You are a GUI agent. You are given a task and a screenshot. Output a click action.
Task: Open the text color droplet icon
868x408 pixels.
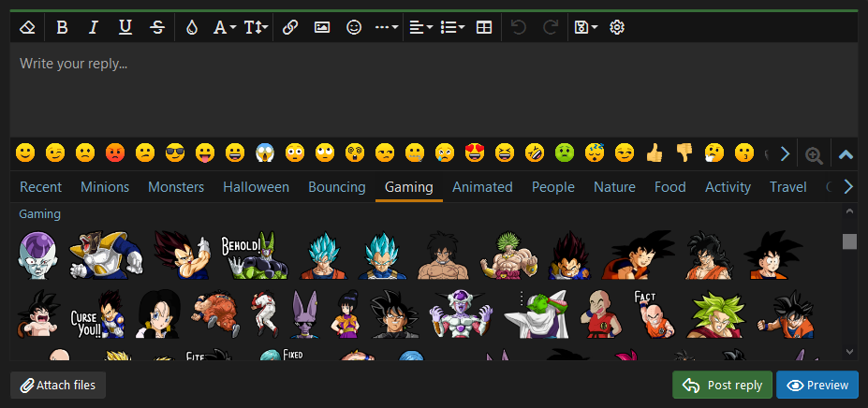[192, 27]
